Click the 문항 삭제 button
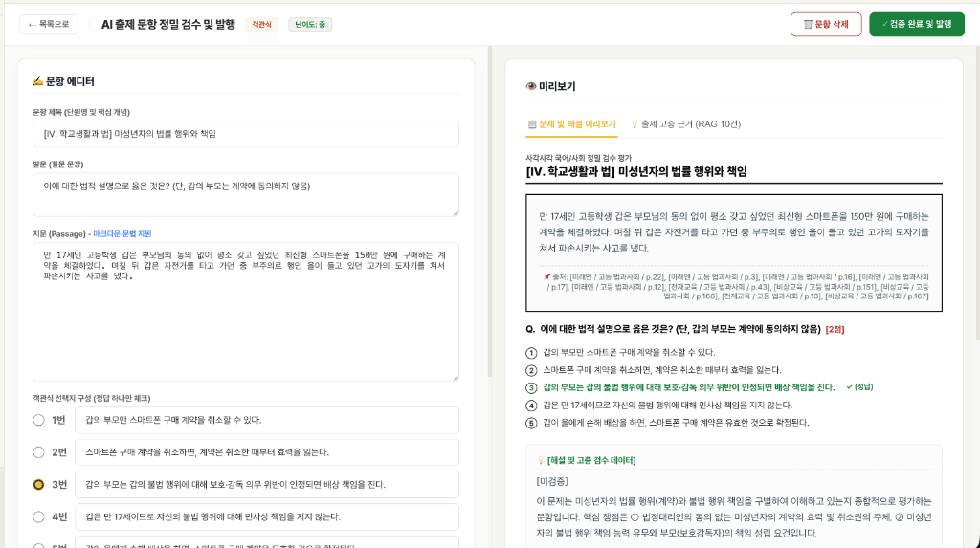Screen dimensions: 980x548 826,24
